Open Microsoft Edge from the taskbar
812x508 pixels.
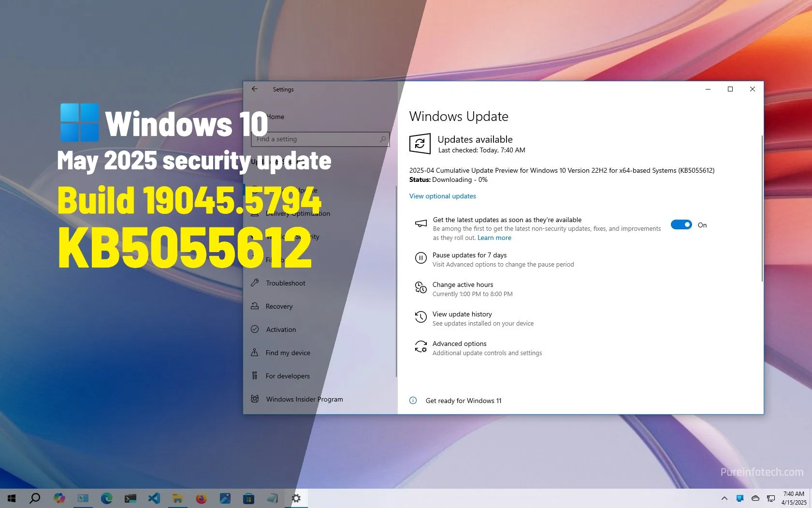point(106,498)
